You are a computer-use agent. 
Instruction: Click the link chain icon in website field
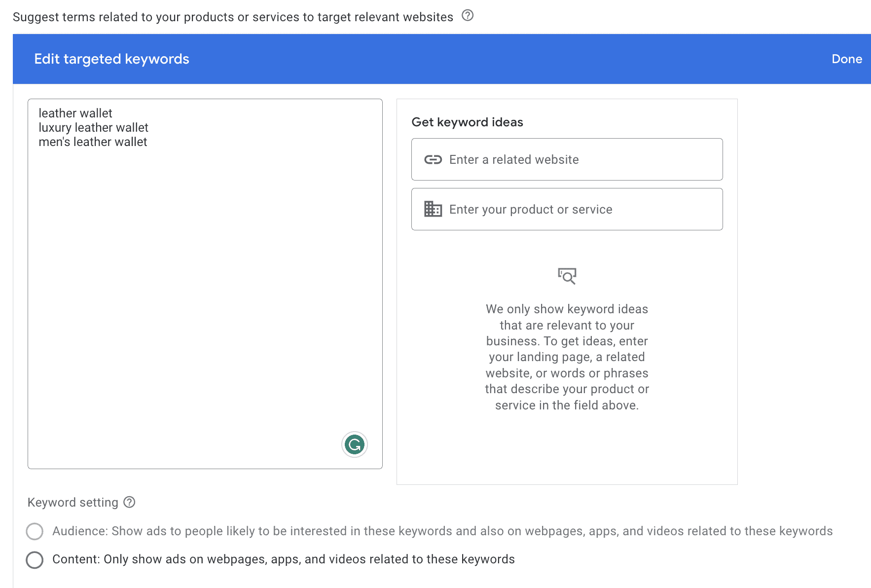coord(433,160)
